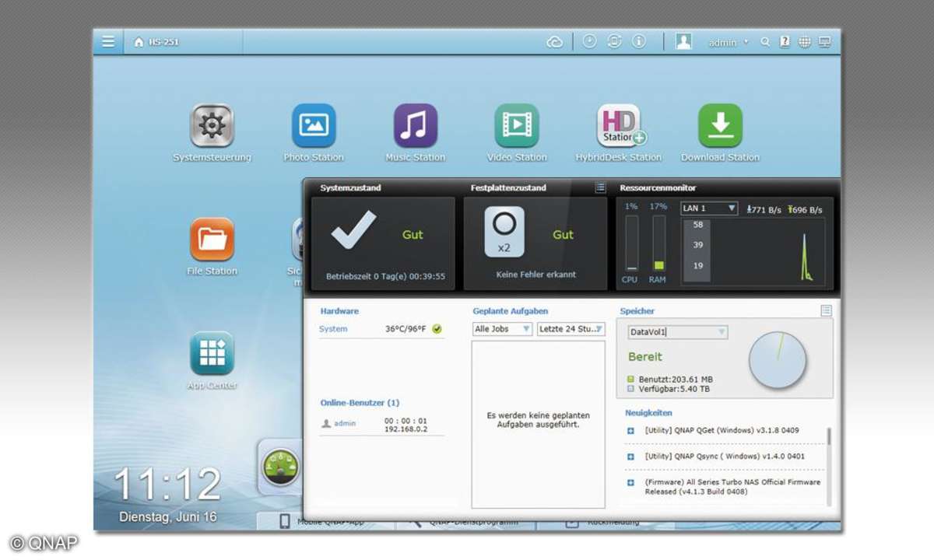Expand the Firmware release news item
934x560 pixels.
tap(630, 483)
